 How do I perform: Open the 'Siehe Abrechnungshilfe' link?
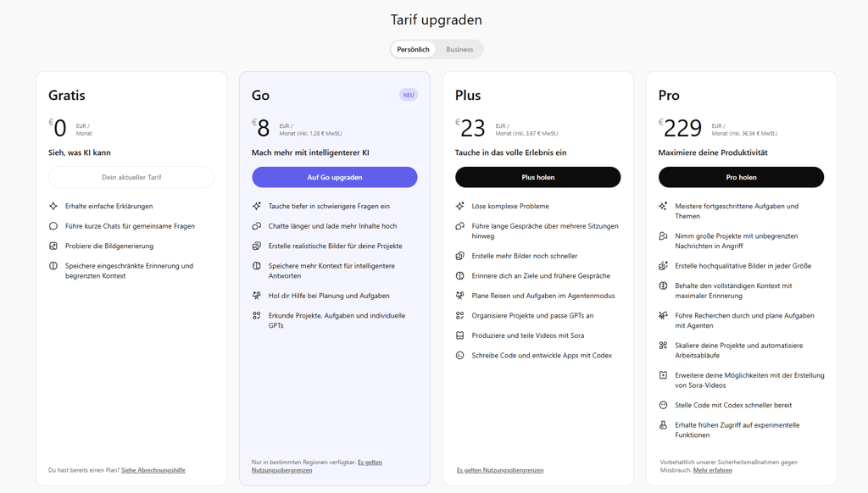coord(153,469)
